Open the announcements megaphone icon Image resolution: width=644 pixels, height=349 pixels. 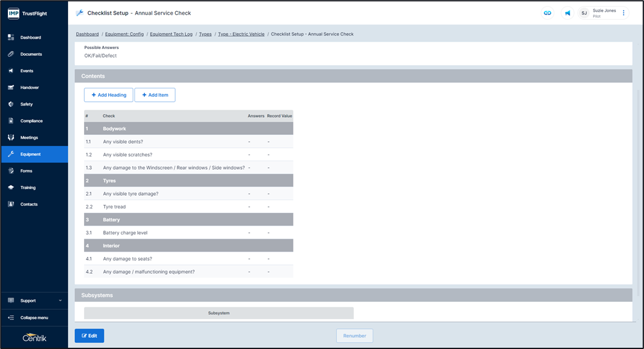coord(567,13)
